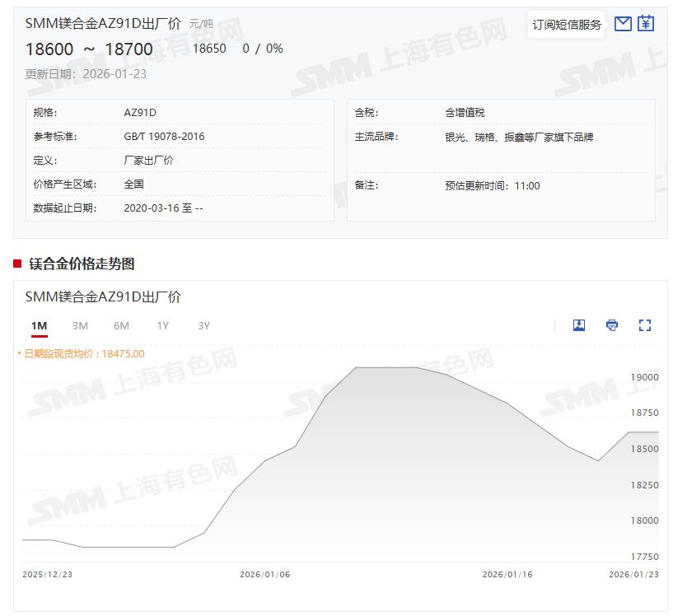Click the 18500 y-axis label
673x616 pixels.
644,449
